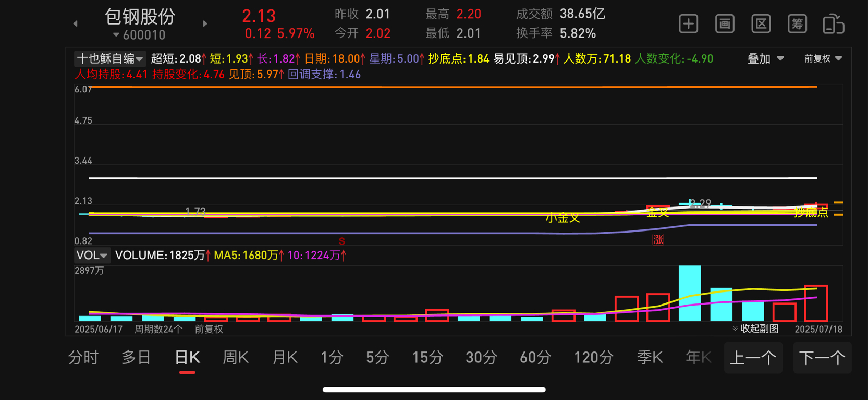The width and height of the screenshot is (868, 401).
Task: Select the 5分 period tab
Action: point(377,358)
